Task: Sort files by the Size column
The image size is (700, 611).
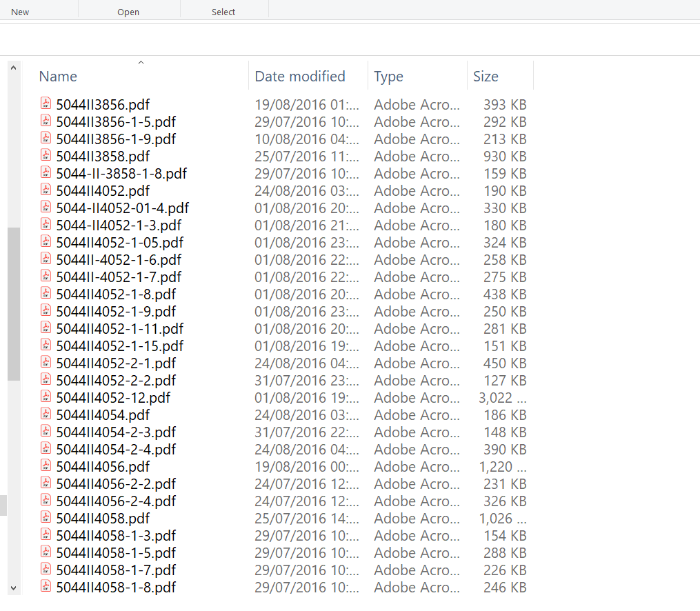Action: (x=486, y=77)
